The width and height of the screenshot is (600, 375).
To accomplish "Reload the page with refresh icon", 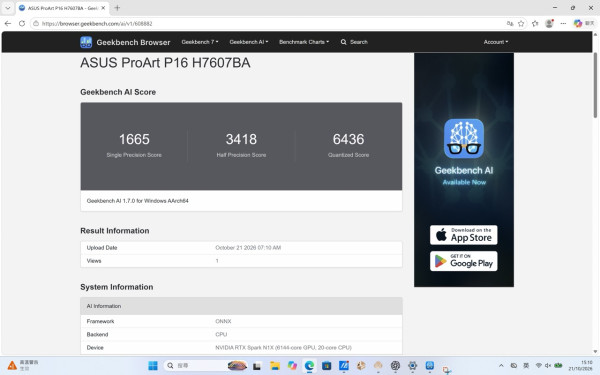I will coord(22,23).
